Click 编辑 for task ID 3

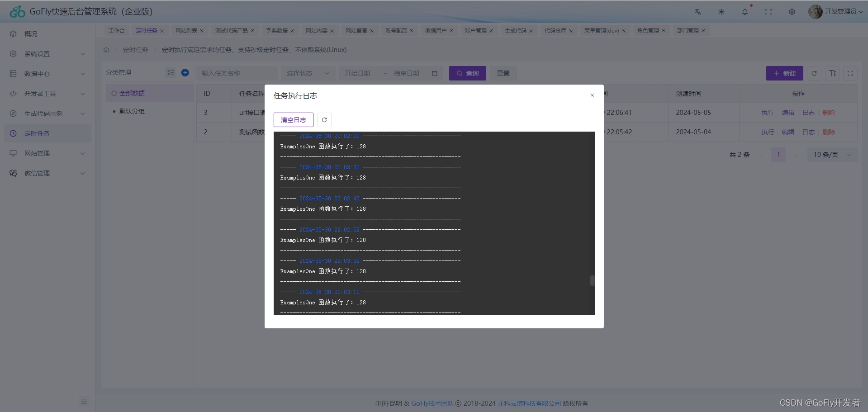788,113
